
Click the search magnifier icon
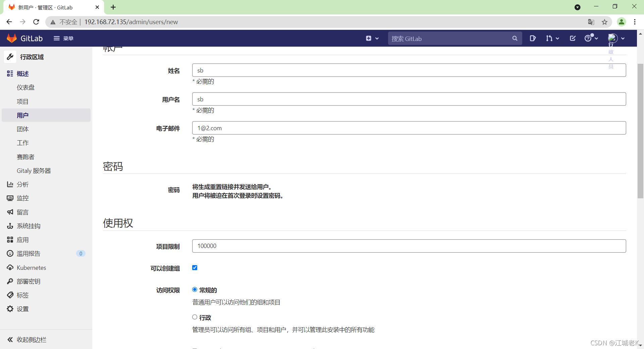(x=515, y=39)
